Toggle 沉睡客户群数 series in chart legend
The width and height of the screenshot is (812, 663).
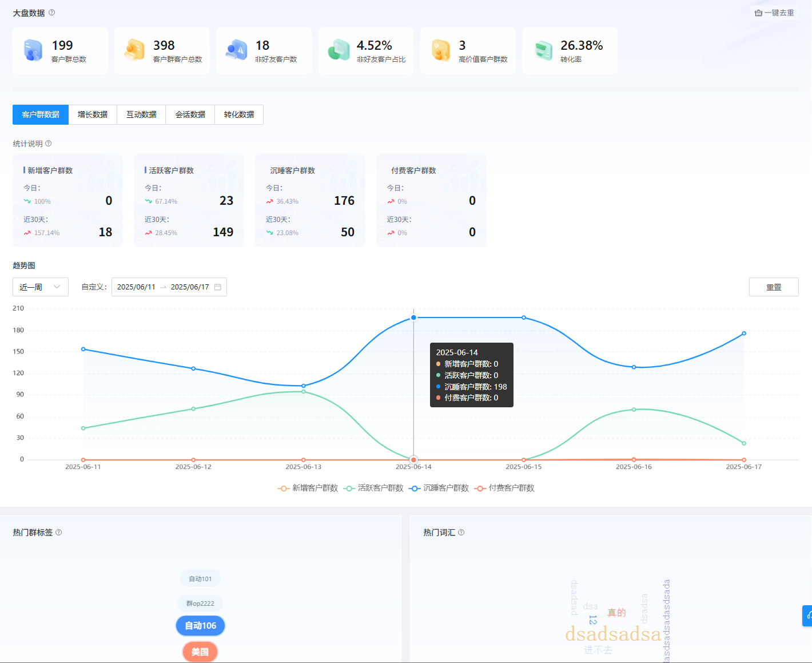coord(439,488)
